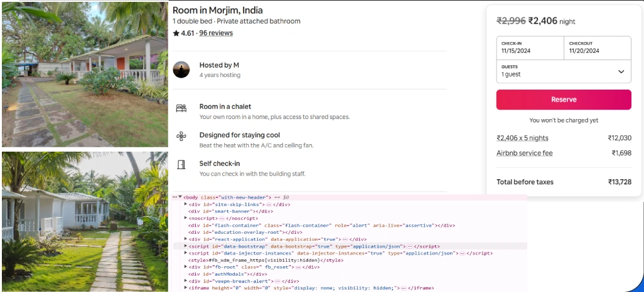Screen dimensions: 644x292
Task: Click the star rating icon beside 4.61
Action: click(176, 33)
